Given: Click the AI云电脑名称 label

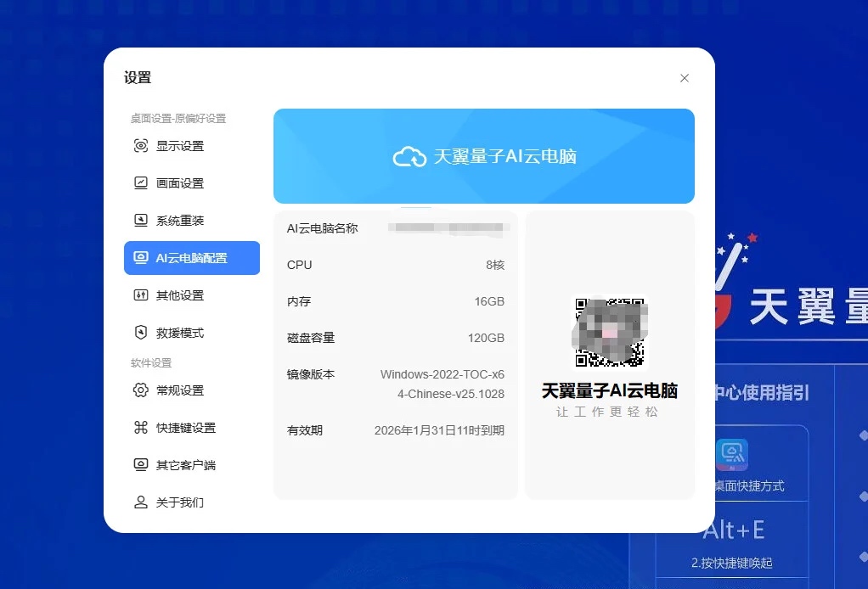Looking at the screenshot, I should pos(322,228).
